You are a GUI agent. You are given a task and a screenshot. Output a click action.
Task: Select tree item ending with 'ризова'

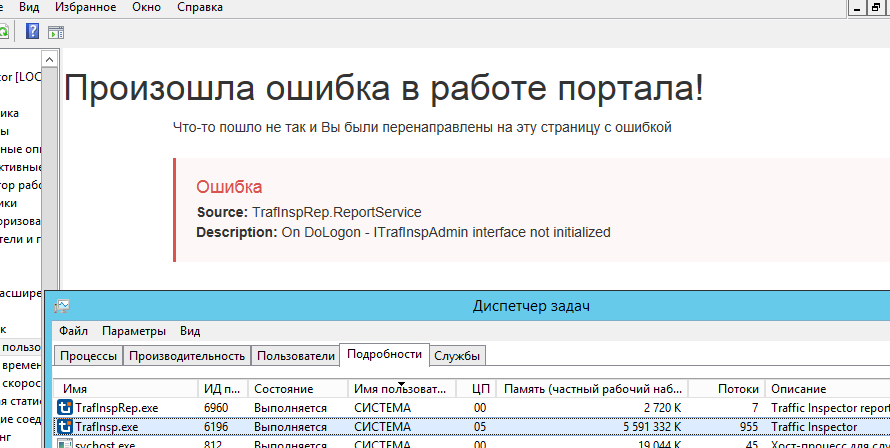(20, 221)
